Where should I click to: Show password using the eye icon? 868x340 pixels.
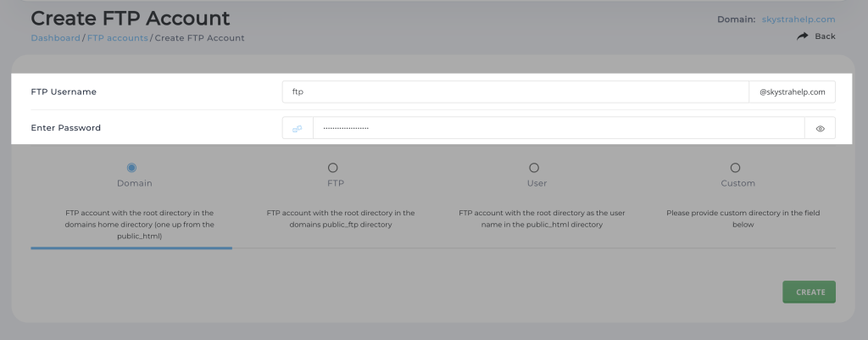[x=820, y=128]
